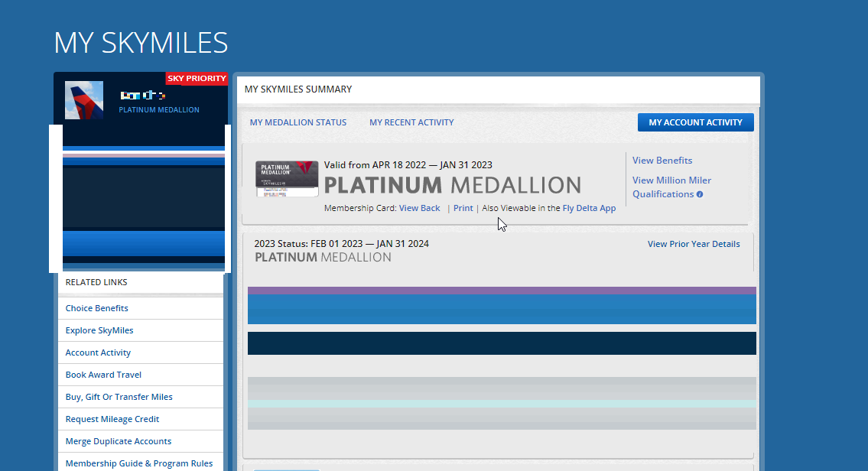Click the Print membership card link
The width and height of the screenshot is (868, 471).
tap(463, 208)
